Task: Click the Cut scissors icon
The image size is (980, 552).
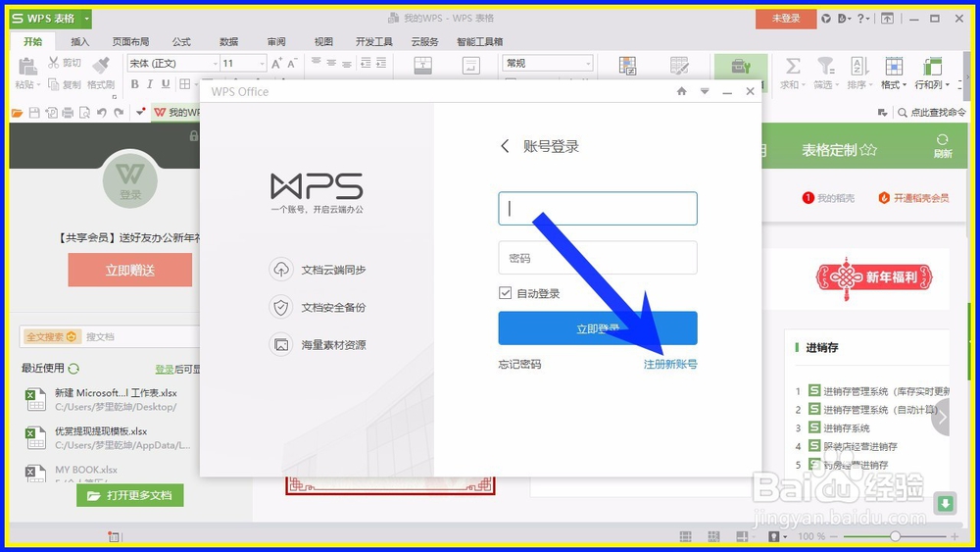Action: tap(54, 63)
